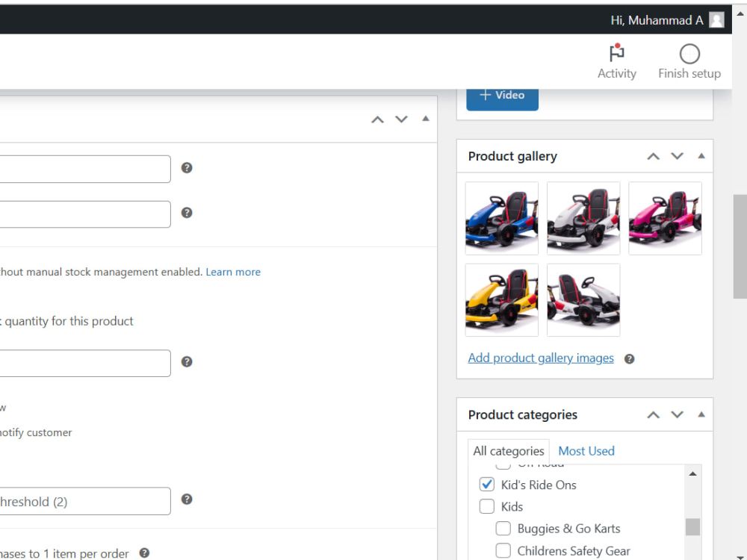The width and height of the screenshot is (747, 560).
Task: Move the Product categories panel up
Action: click(653, 414)
